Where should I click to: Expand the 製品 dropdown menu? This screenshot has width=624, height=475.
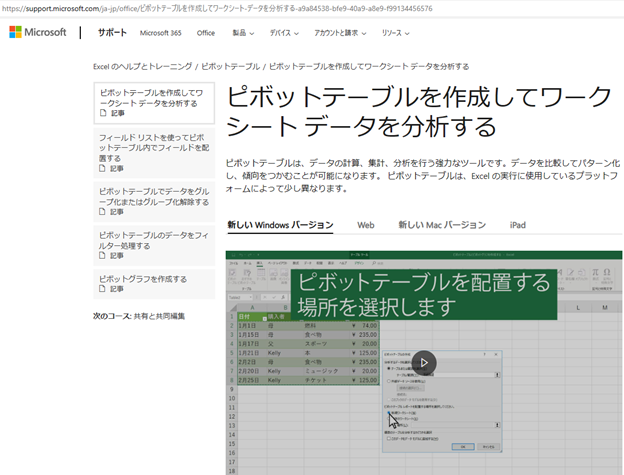coord(243,33)
